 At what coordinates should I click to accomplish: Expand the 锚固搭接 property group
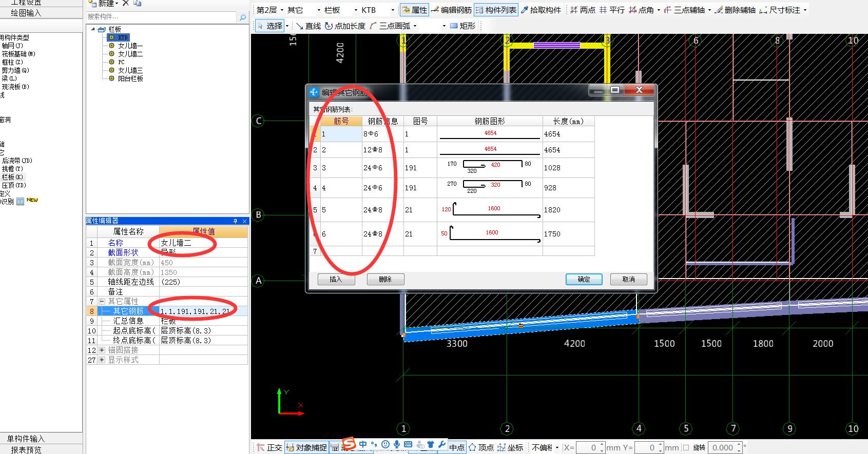pos(102,350)
